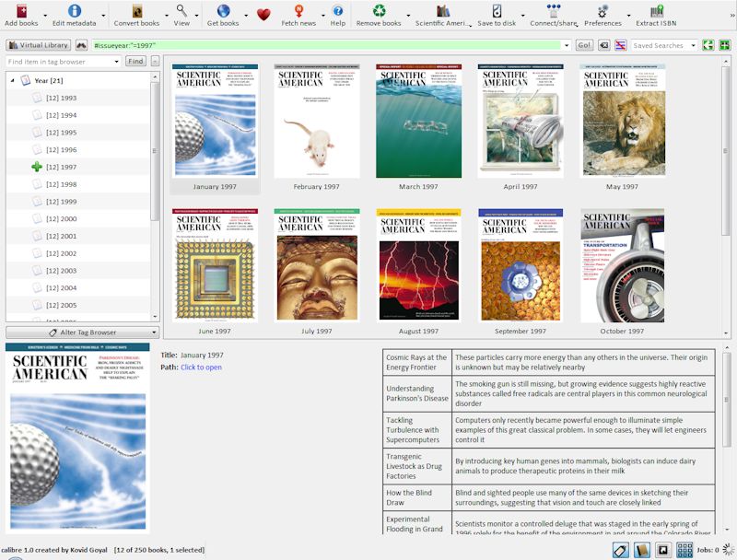Select the [12] 1995 year tag

pyautogui.click(x=61, y=133)
